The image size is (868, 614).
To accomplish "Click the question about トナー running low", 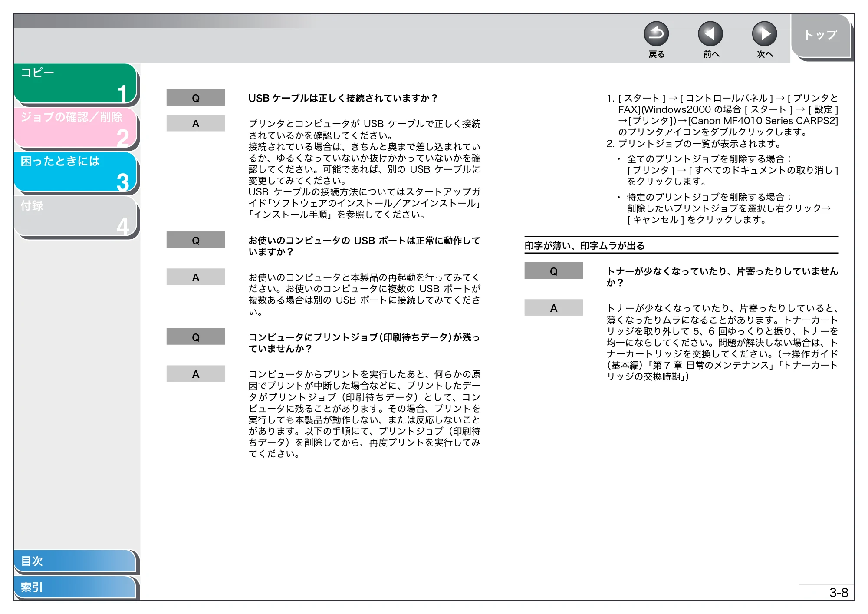I will (x=722, y=277).
